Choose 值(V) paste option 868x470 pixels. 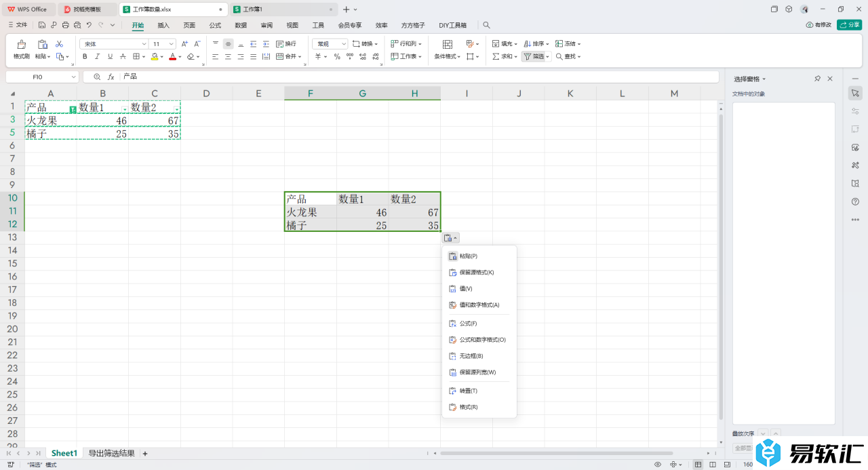pyautogui.click(x=479, y=289)
